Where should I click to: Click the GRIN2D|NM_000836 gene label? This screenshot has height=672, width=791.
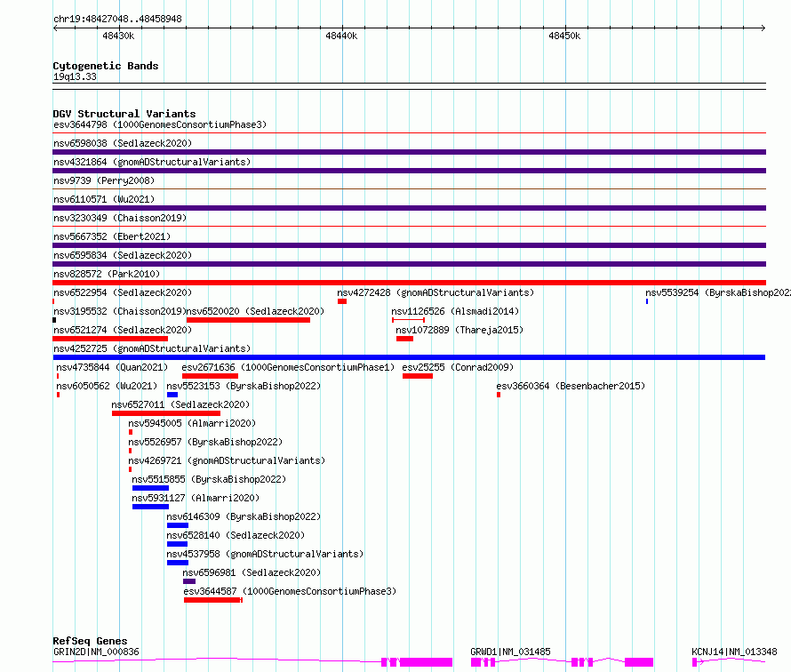96,652
